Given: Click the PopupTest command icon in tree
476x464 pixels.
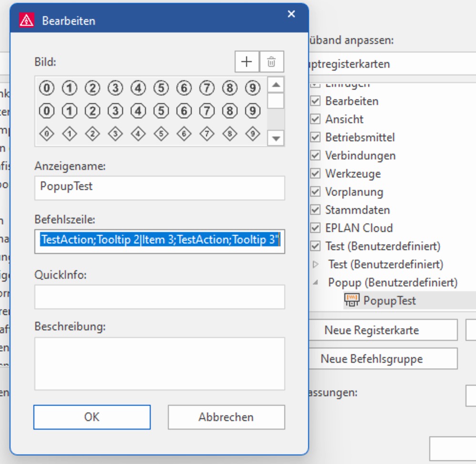Looking at the screenshot, I should [x=352, y=300].
